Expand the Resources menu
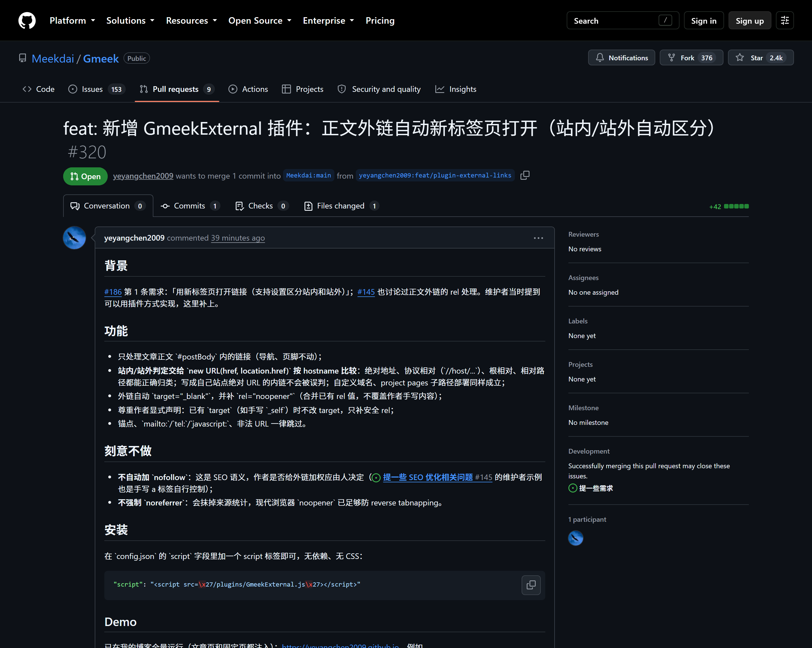Image resolution: width=812 pixels, height=648 pixels. click(x=191, y=21)
